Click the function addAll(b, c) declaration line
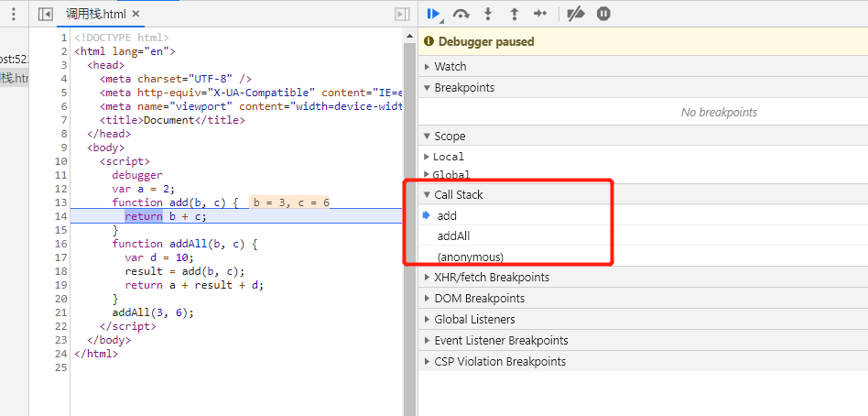The image size is (868, 416). [x=185, y=244]
